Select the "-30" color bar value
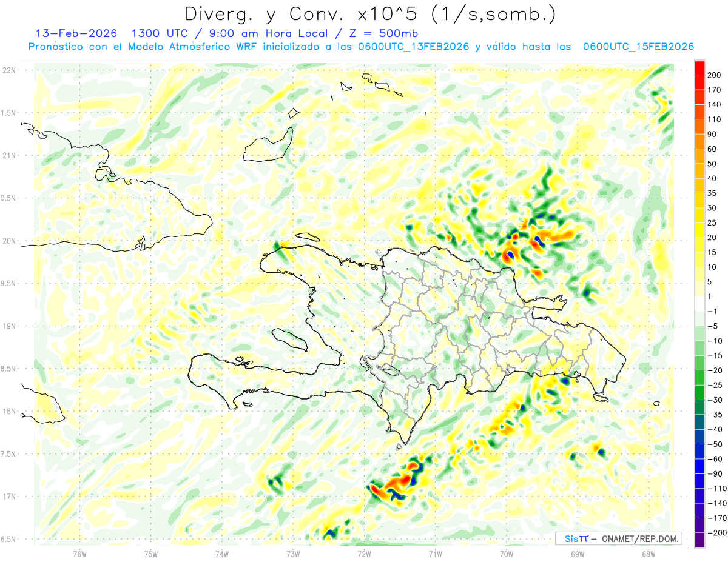The image size is (728, 562). [715, 400]
